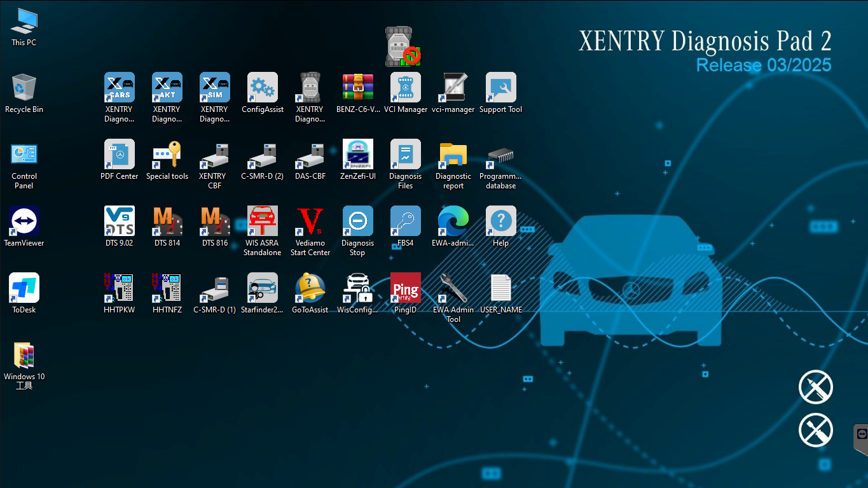Launch EWA Admin Tool wrench icon
868x488 pixels.
[453, 288]
